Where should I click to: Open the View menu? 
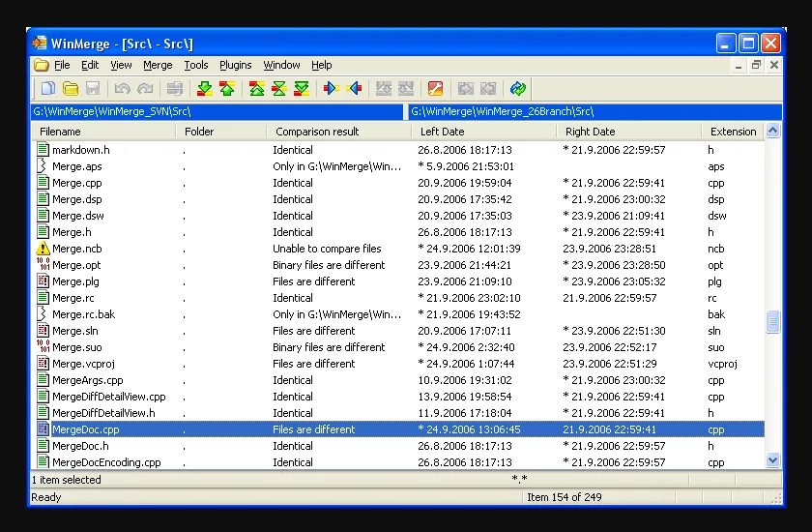pos(121,65)
